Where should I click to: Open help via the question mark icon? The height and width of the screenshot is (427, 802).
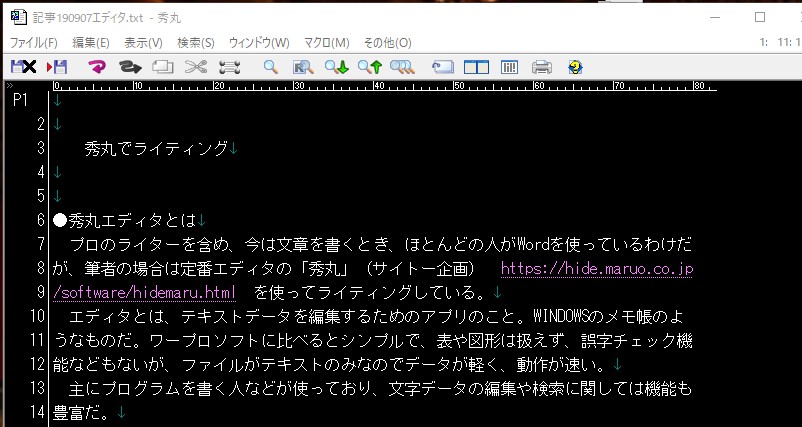click(x=575, y=66)
